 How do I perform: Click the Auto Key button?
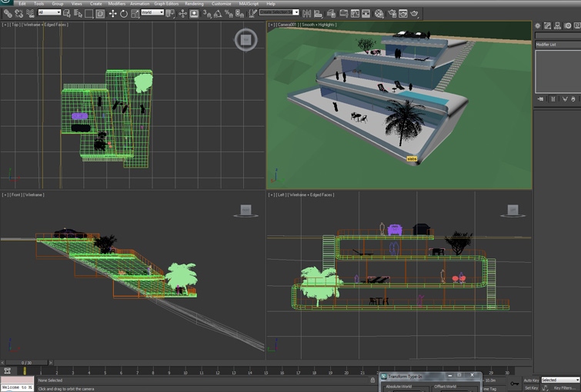click(531, 380)
